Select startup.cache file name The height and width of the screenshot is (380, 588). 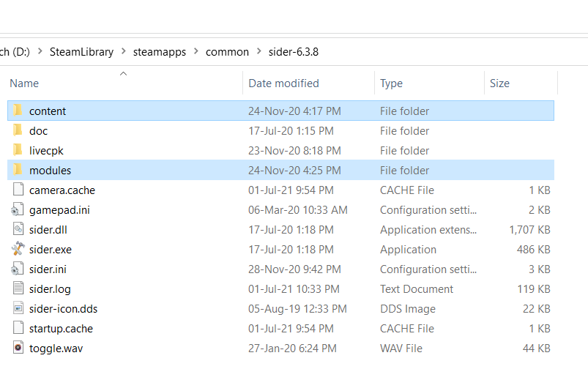pos(61,329)
